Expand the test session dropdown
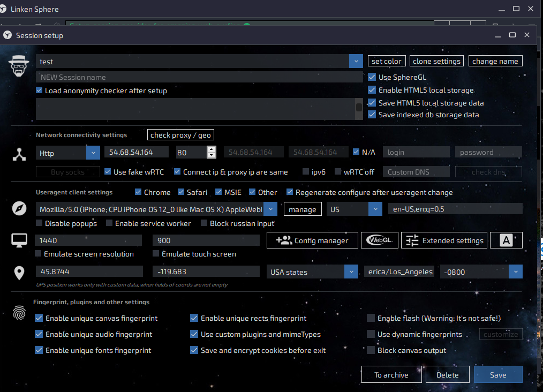Screen dimensions: 543x392 point(356,61)
